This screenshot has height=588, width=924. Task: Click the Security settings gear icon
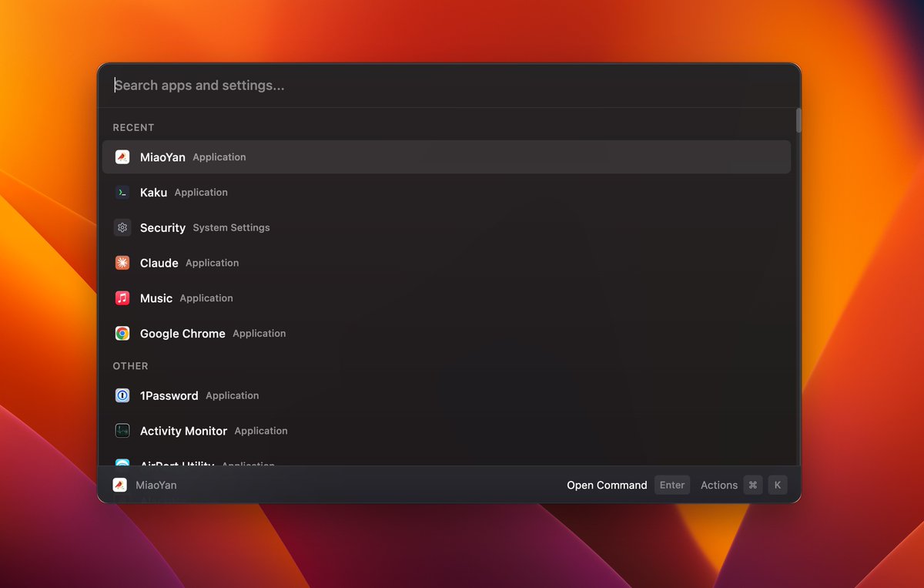(x=122, y=227)
